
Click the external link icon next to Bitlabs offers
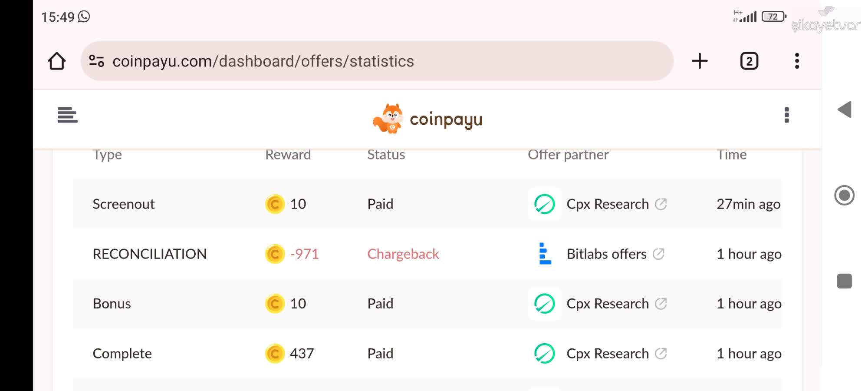tap(660, 254)
